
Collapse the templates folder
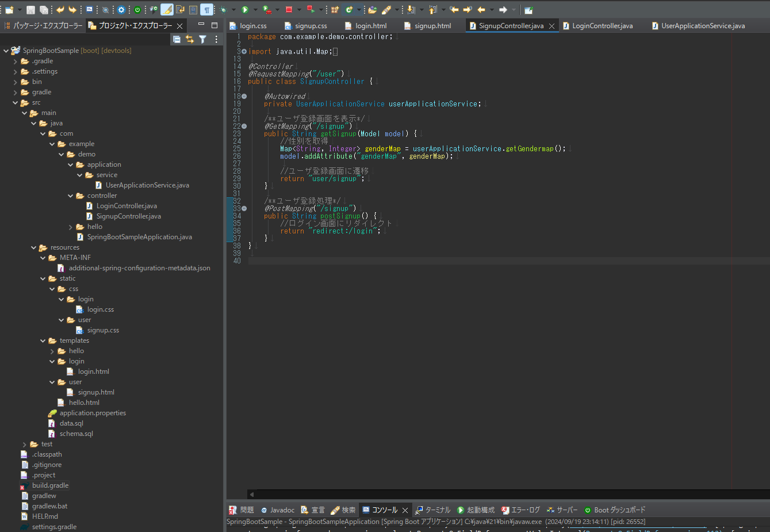(x=43, y=340)
